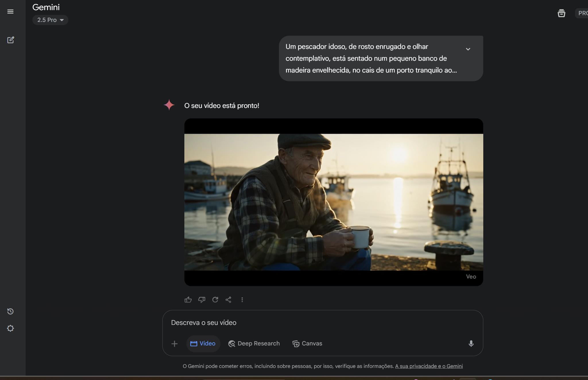Click the thumbs up icon
This screenshot has width=588, height=380.
[188, 300]
